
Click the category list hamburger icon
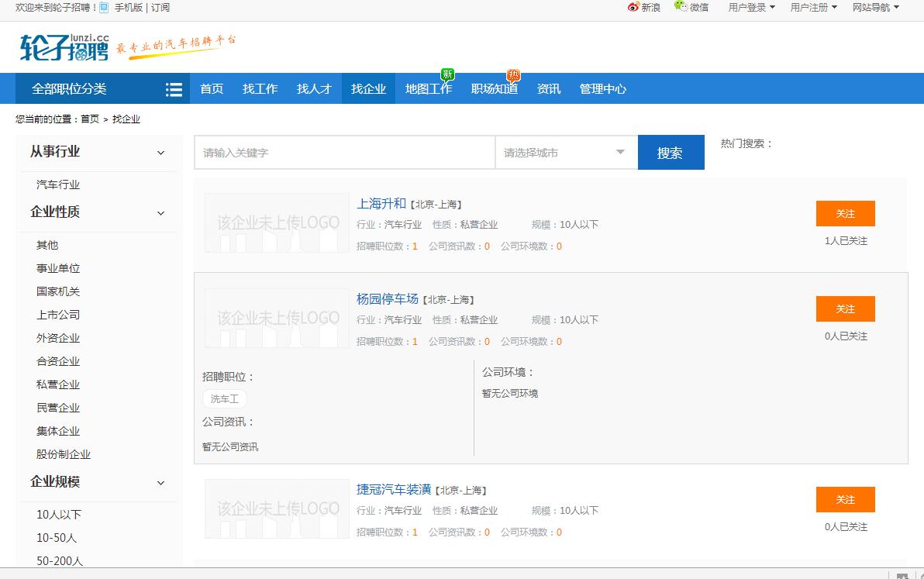pos(174,89)
